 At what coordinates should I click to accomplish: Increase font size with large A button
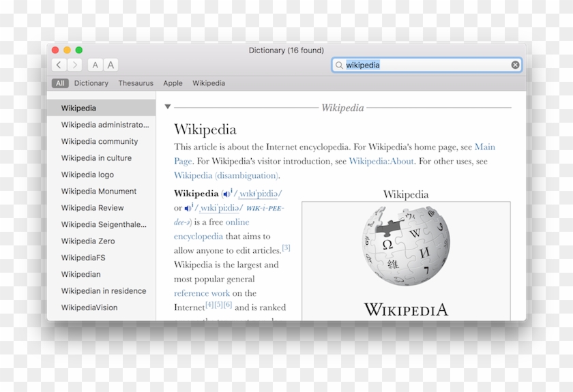pos(111,65)
